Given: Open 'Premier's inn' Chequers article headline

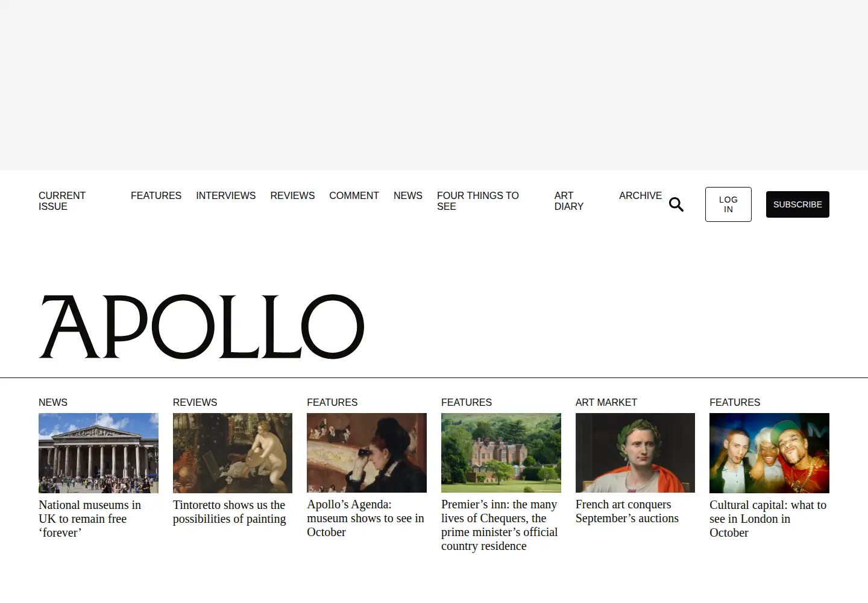Looking at the screenshot, I should pos(499,525).
